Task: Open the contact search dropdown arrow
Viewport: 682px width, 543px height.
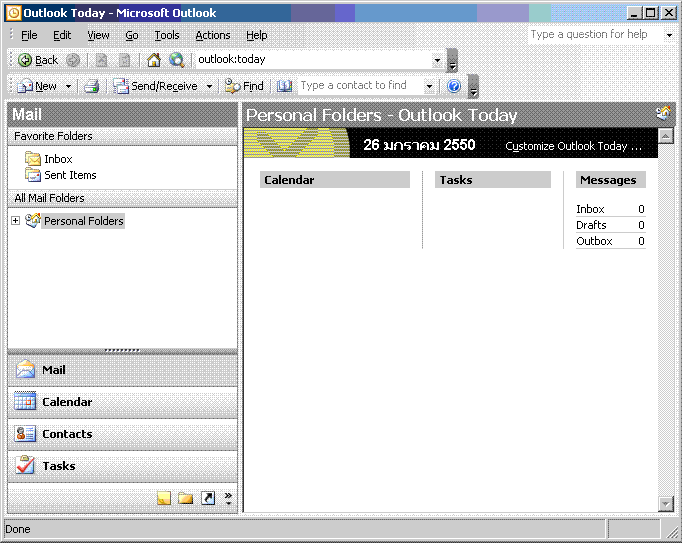Action: point(429,86)
